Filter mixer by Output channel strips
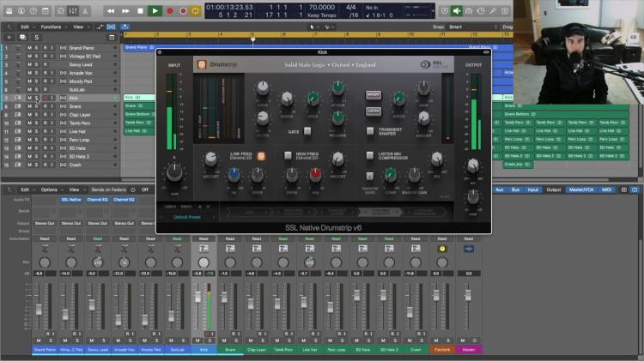 click(x=553, y=190)
